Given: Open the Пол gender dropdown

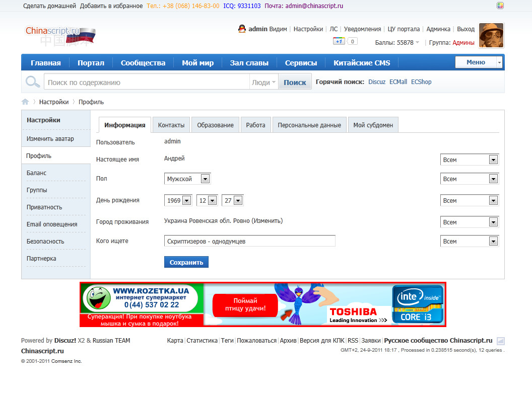Looking at the screenshot, I should (x=187, y=179).
